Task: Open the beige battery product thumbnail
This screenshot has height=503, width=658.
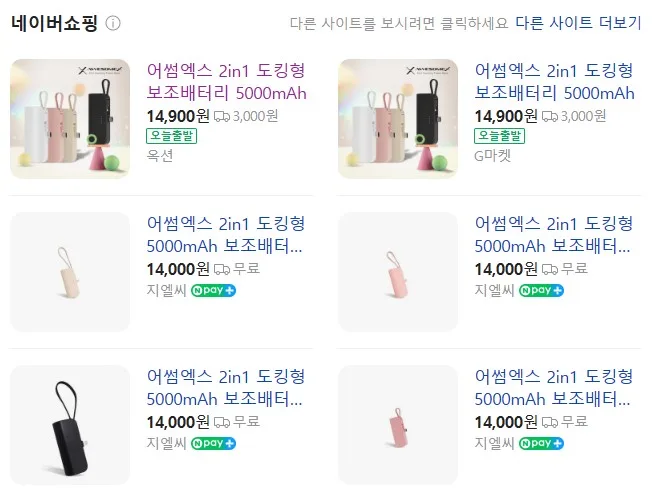Action: pos(70,272)
